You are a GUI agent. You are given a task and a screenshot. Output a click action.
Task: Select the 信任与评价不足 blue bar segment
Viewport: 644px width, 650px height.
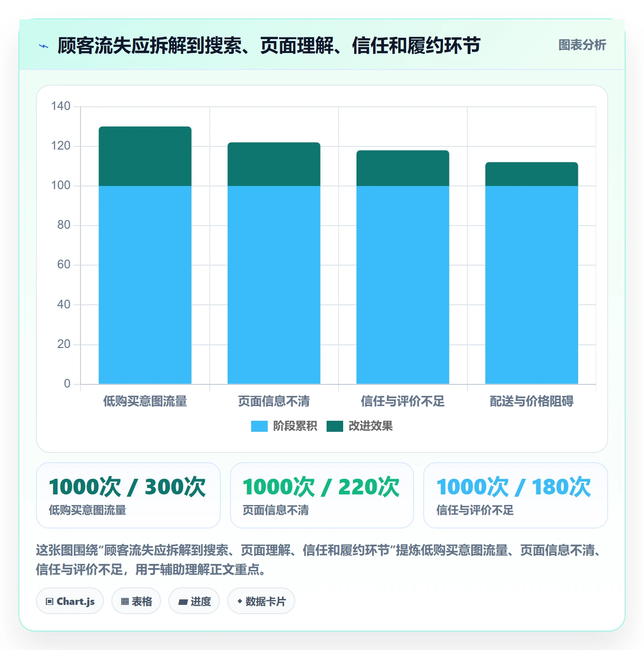coord(402,285)
